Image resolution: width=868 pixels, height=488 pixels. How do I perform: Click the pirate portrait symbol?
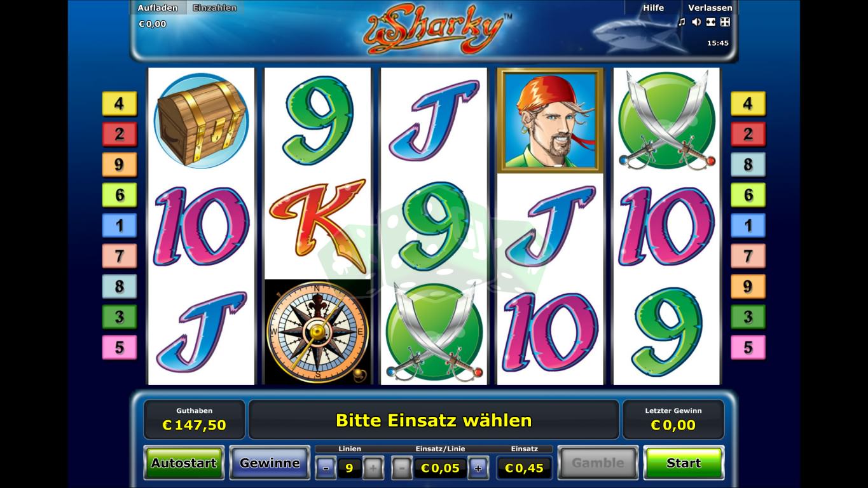point(550,120)
